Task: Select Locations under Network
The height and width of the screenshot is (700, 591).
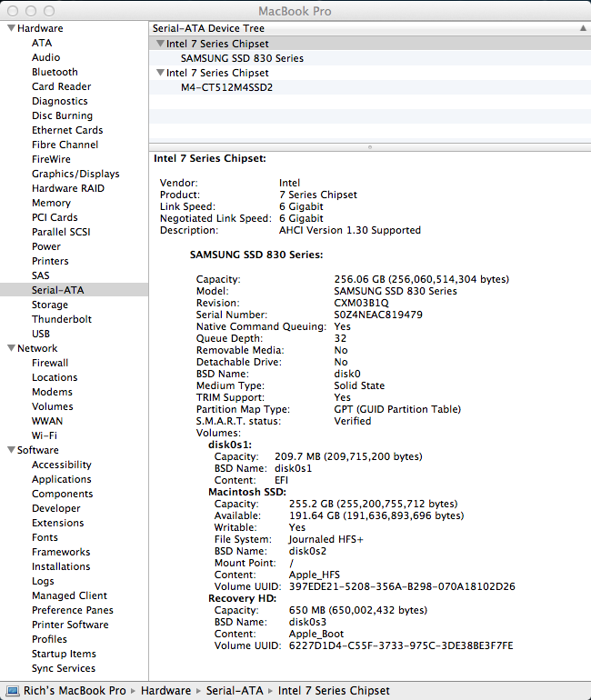Action: (55, 377)
